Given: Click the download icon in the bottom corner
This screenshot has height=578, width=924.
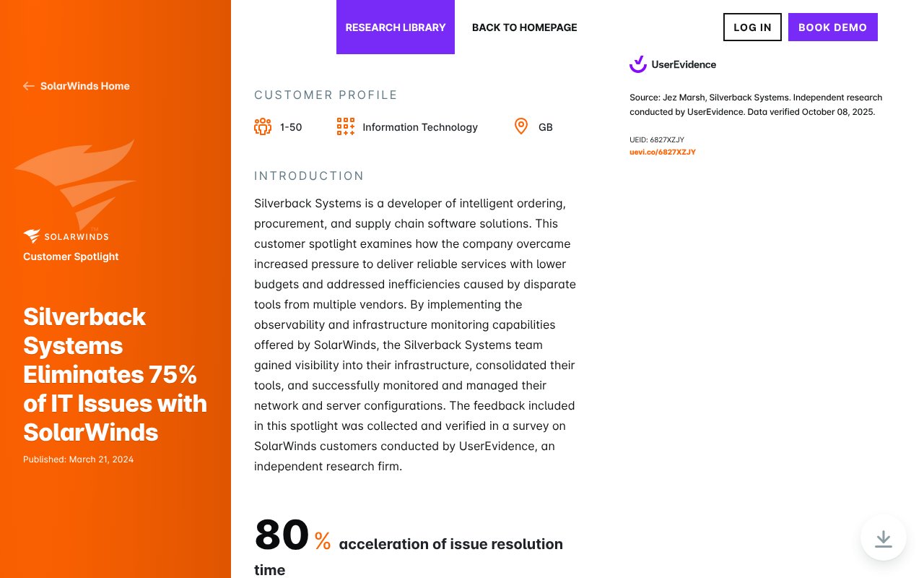Looking at the screenshot, I should click(x=884, y=538).
